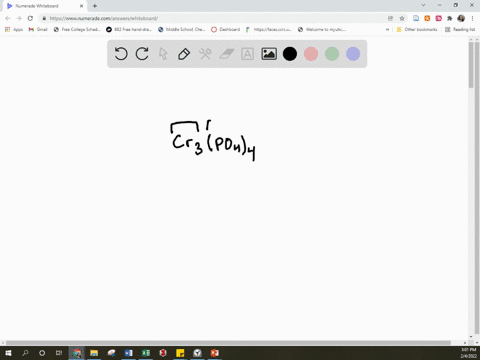Open Word from the taskbar
The image size is (480, 360).
128,353
